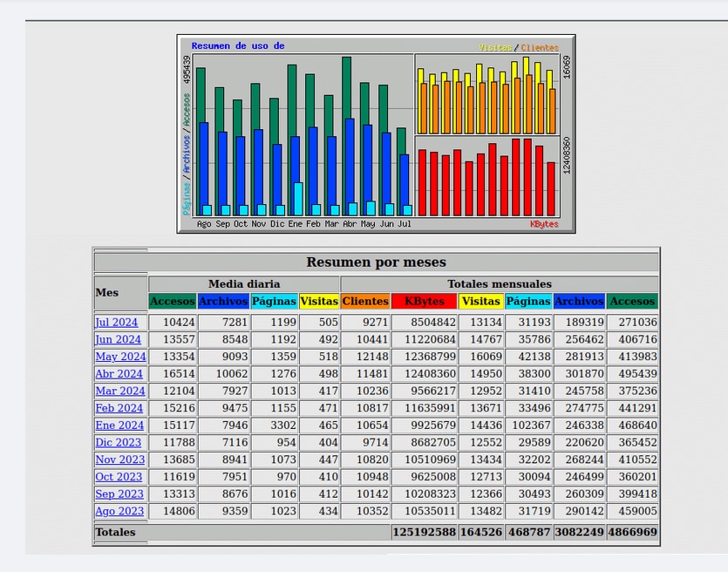Open the Sep 2023 report
Viewport: 728px width, 572px height.
click(119, 494)
